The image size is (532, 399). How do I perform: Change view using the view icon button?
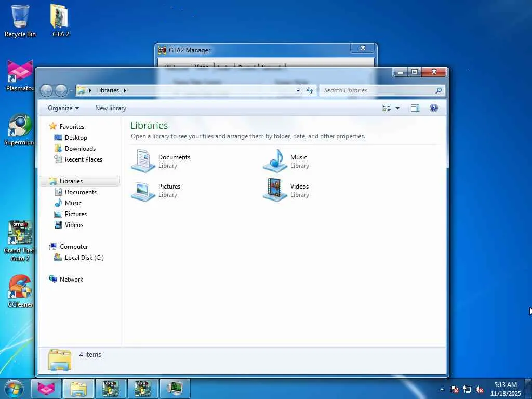click(x=387, y=108)
